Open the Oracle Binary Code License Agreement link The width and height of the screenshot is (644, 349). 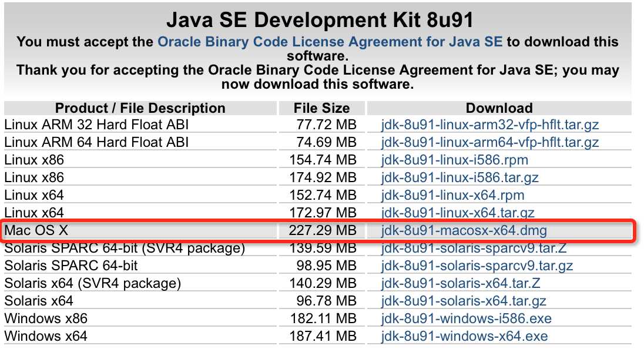(x=330, y=42)
